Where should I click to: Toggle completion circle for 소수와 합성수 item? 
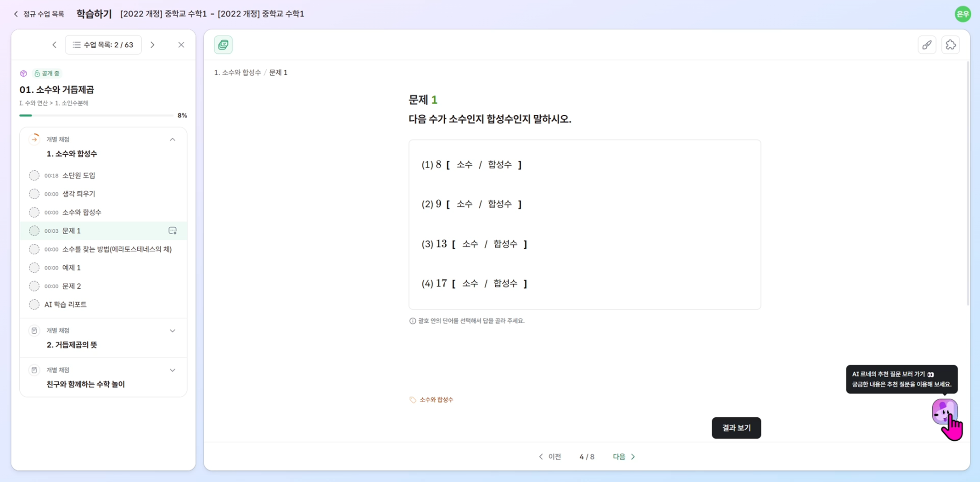34,212
